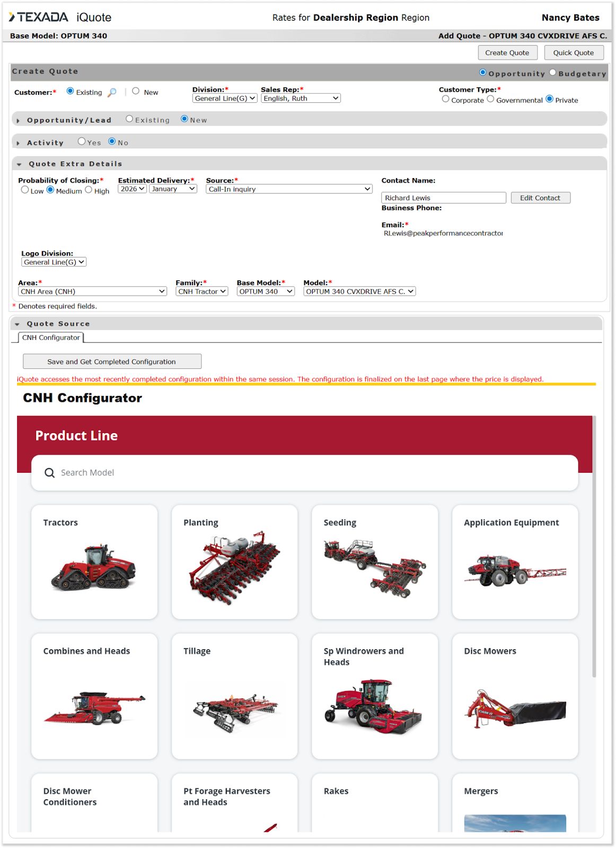The height and width of the screenshot is (848, 616).
Task: Open the Seeding product card image
Action: point(375,569)
